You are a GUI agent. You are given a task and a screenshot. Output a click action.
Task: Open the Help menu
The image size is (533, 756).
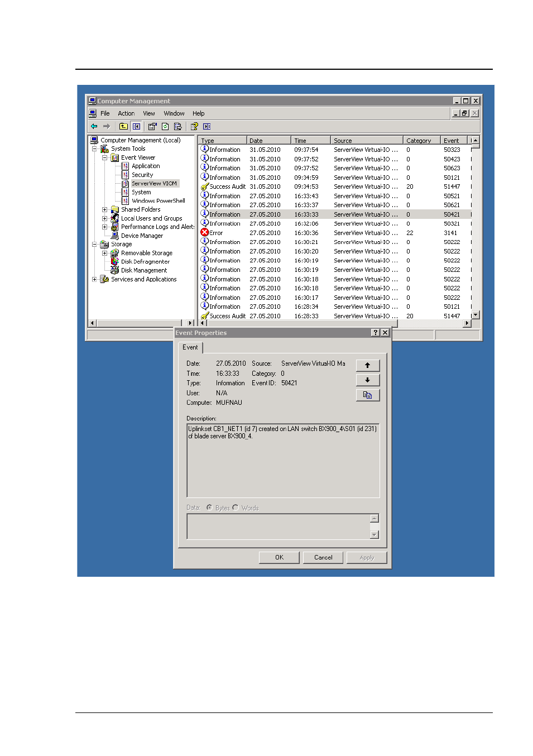coord(199,113)
